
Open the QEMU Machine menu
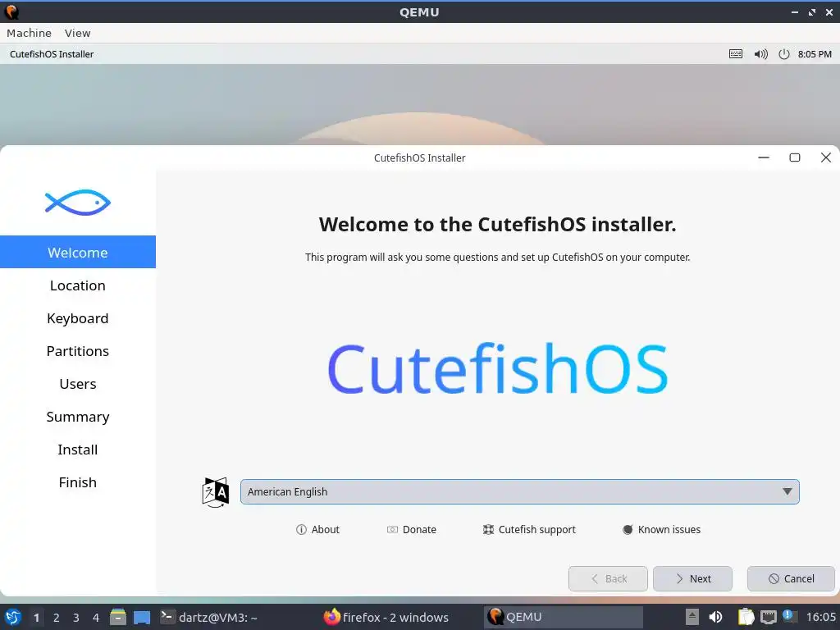coord(29,33)
